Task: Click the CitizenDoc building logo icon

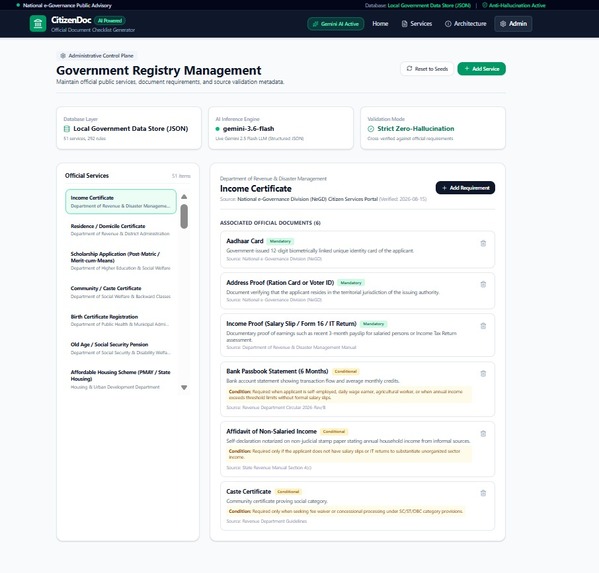Action: coord(38,24)
